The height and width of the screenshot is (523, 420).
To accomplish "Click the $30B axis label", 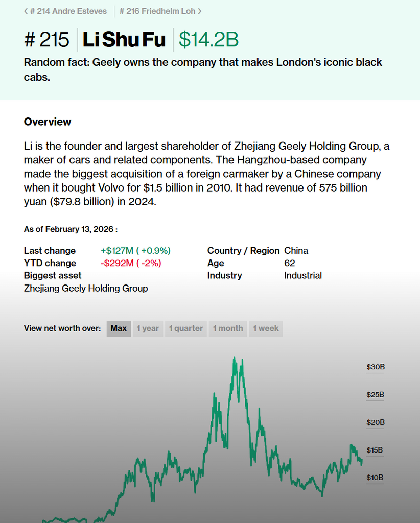I will 375,367.
